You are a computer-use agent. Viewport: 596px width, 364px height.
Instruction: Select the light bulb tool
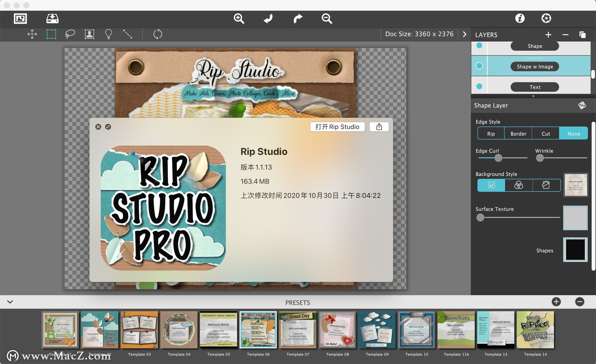(108, 34)
